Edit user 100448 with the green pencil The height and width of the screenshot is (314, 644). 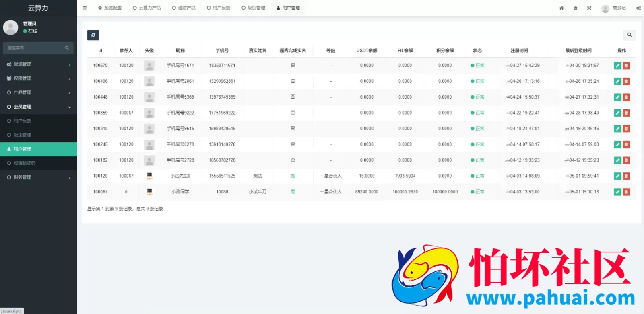[617, 97]
